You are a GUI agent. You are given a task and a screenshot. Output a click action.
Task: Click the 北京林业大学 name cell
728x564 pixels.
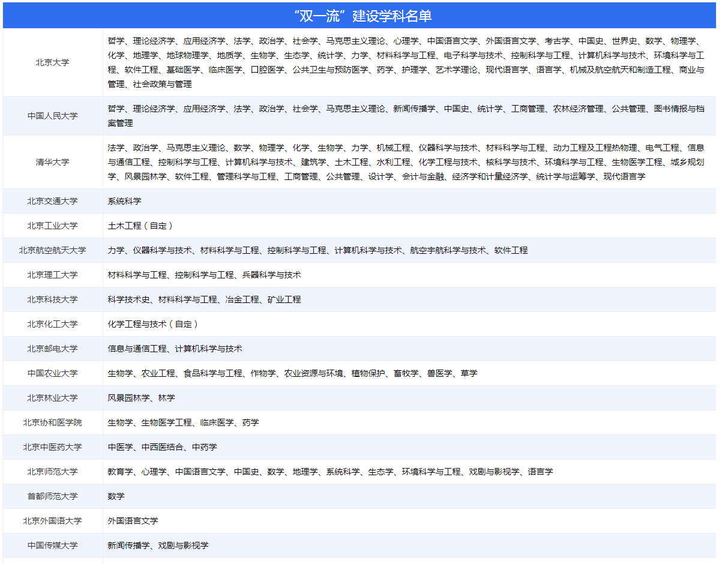(x=52, y=398)
